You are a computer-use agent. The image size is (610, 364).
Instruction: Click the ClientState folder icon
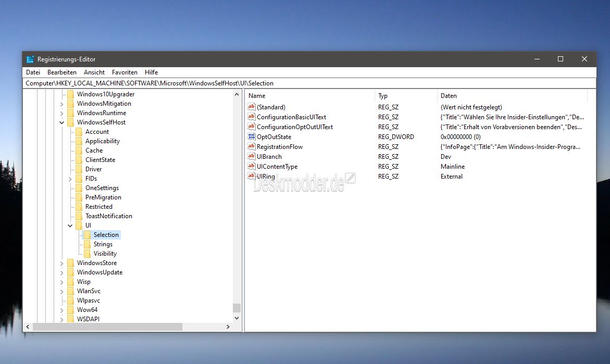[x=79, y=160]
